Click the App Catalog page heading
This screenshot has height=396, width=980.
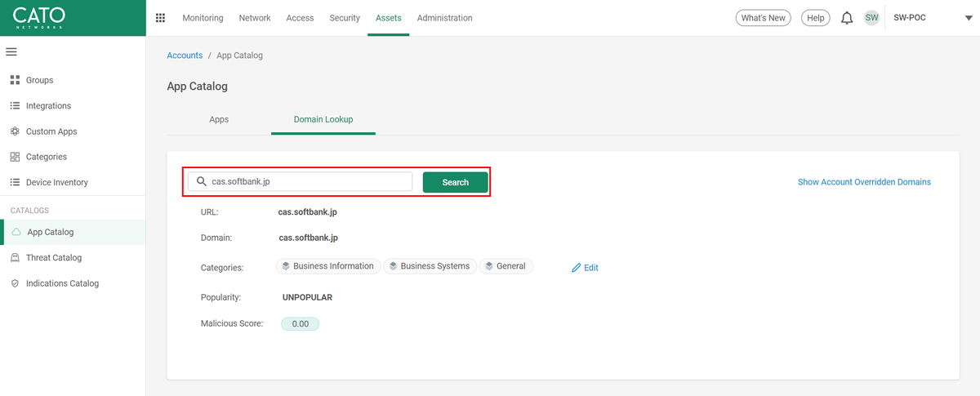197,86
